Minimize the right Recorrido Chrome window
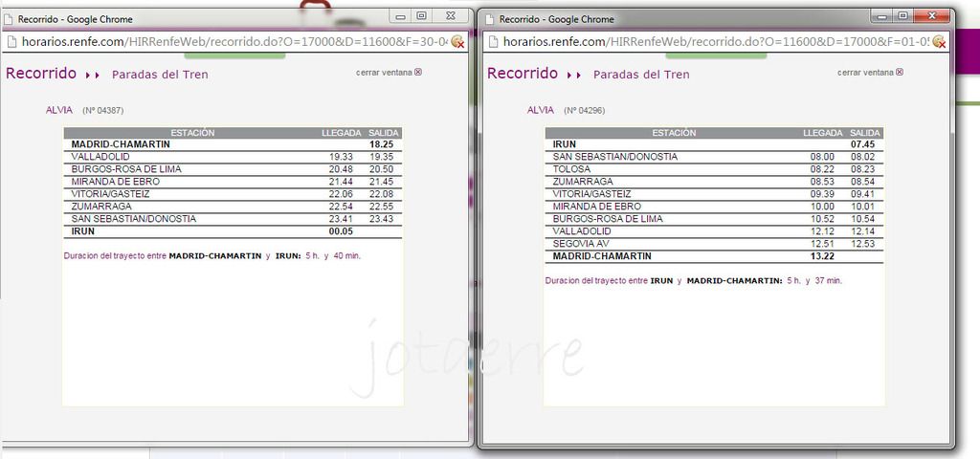Viewport: 980px width, 459px height. tap(883, 16)
